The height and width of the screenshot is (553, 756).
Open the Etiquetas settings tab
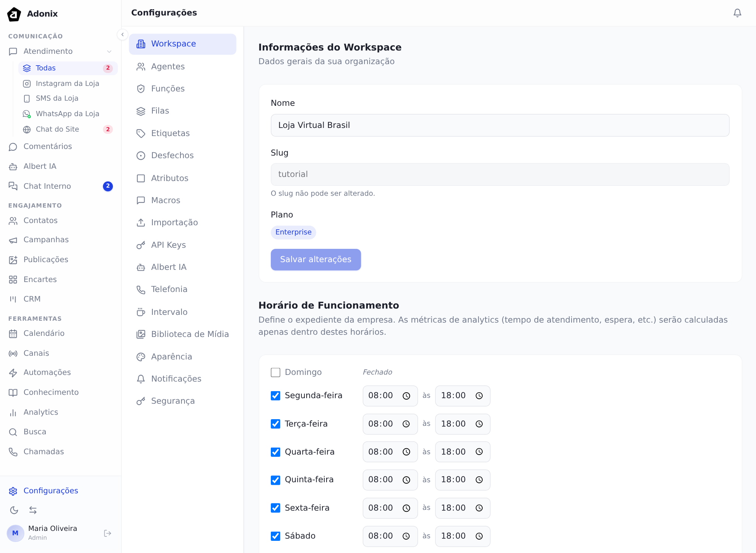tap(183, 133)
